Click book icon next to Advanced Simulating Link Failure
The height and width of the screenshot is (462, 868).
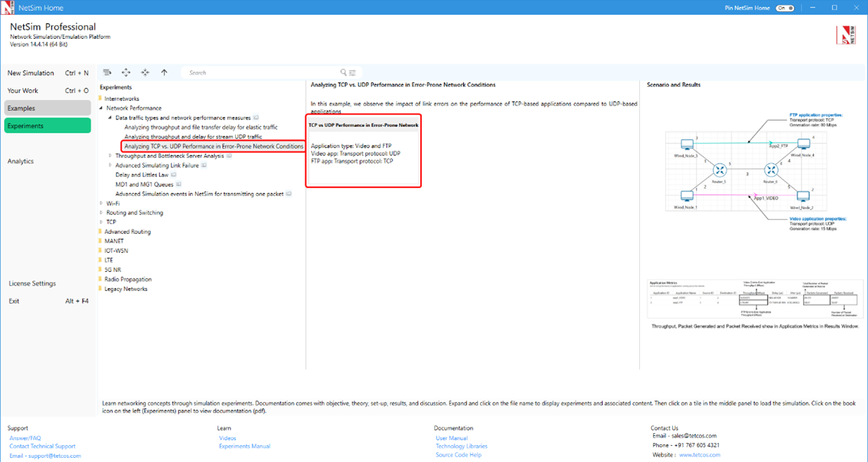coord(204,165)
